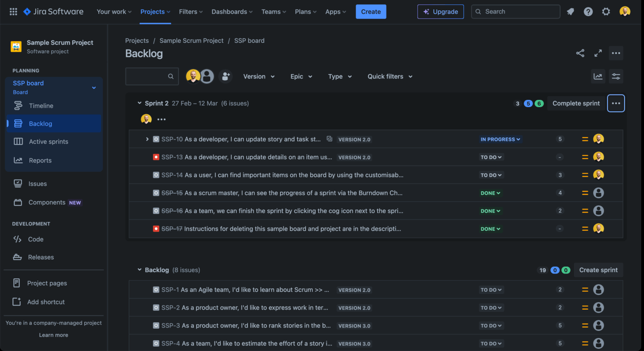
Task: Click the story type icon of SSP-2
Action: point(156,307)
